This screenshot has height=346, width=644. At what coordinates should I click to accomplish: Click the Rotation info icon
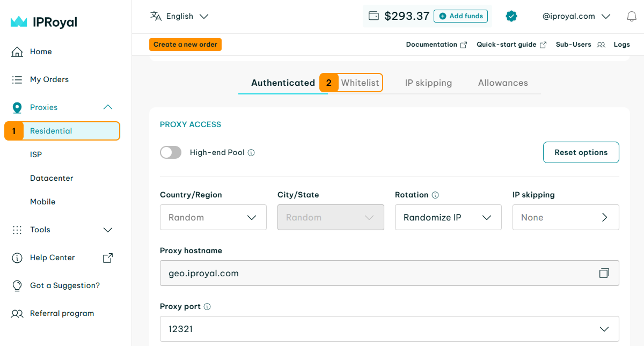click(x=435, y=195)
